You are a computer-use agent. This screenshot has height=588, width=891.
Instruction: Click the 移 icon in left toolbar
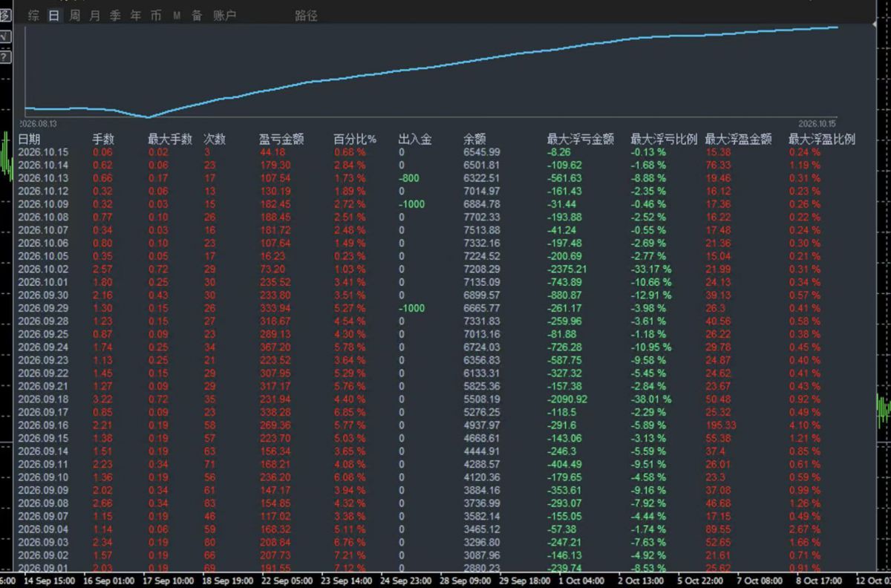click(4, 16)
